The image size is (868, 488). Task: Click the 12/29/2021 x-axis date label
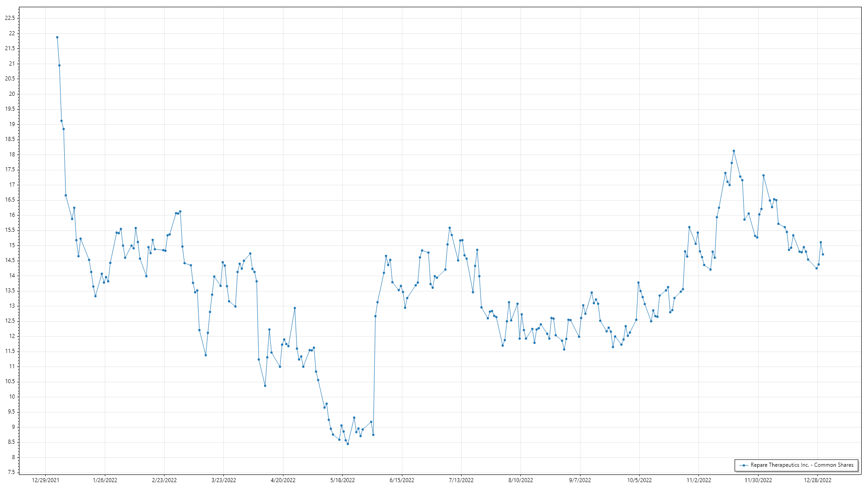(46, 480)
